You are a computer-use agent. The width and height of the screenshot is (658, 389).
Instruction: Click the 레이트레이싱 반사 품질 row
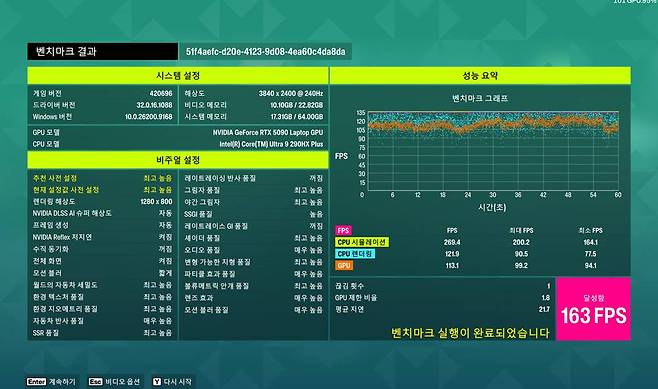[253, 178]
